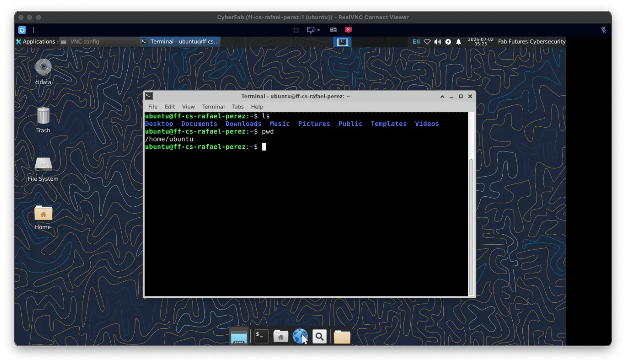Roll up the Terminal window with arrow button
Screen dimensions: 626x364
(442, 97)
